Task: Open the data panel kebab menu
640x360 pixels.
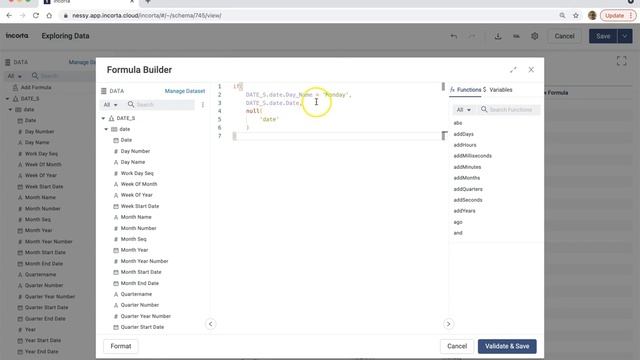Action: pyautogui.click(x=203, y=105)
